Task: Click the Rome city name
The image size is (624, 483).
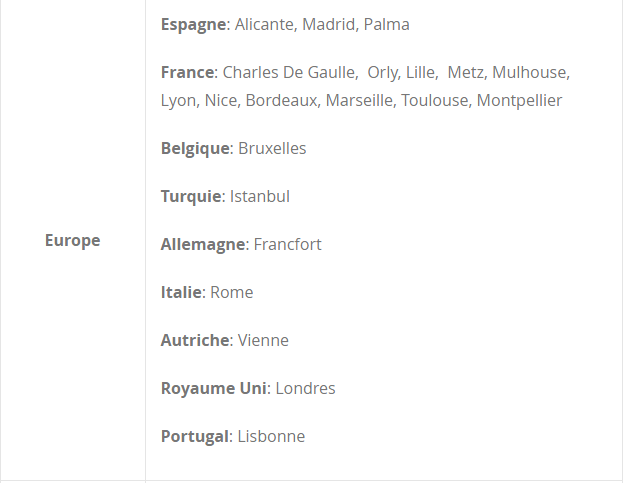Action: pyautogui.click(x=232, y=292)
